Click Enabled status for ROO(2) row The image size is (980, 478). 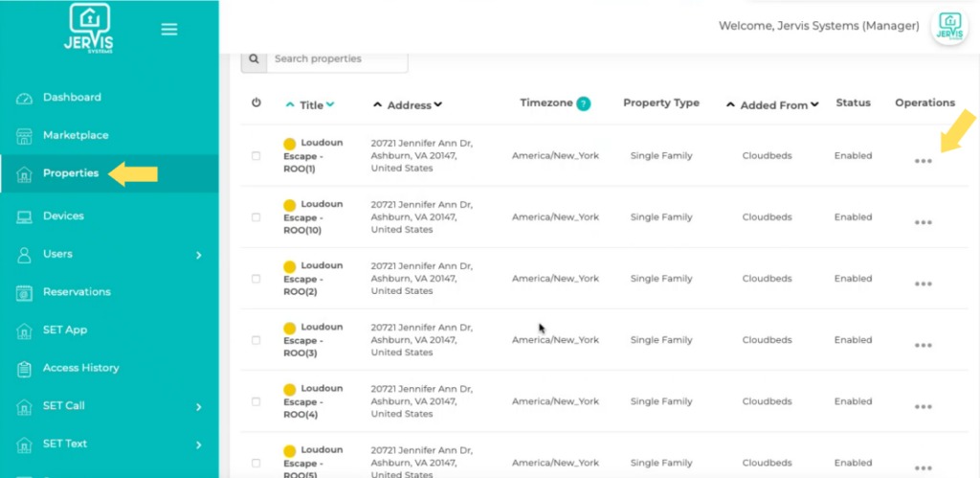853,279
